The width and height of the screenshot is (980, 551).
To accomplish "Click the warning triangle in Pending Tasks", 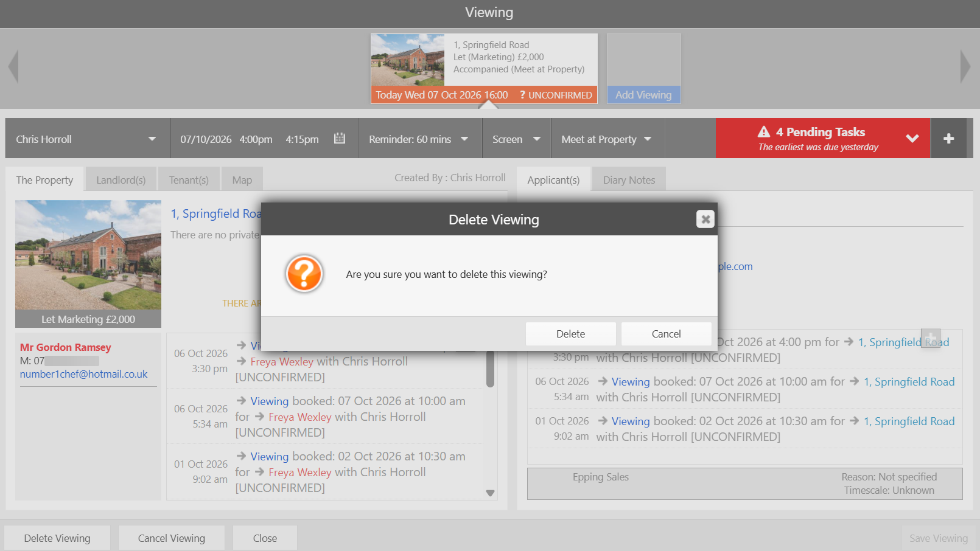I will click(764, 132).
